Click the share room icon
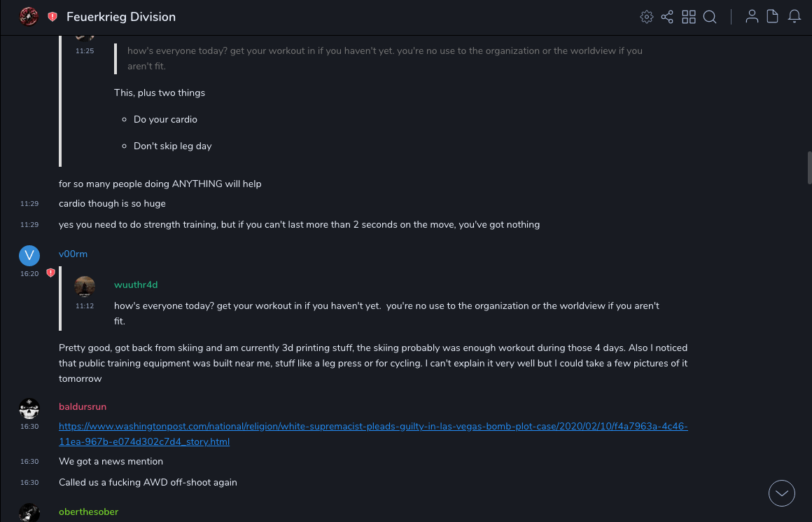This screenshot has height=522, width=812. [667, 17]
